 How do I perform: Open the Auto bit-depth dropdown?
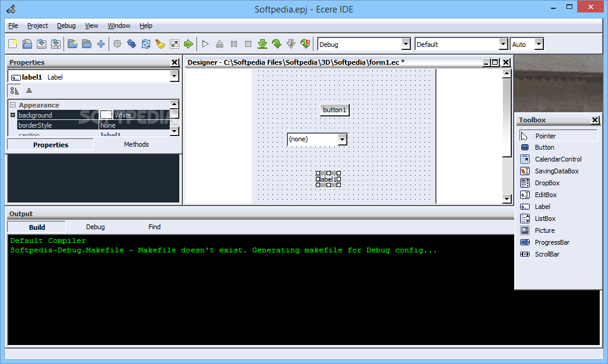tap(539, 44)
